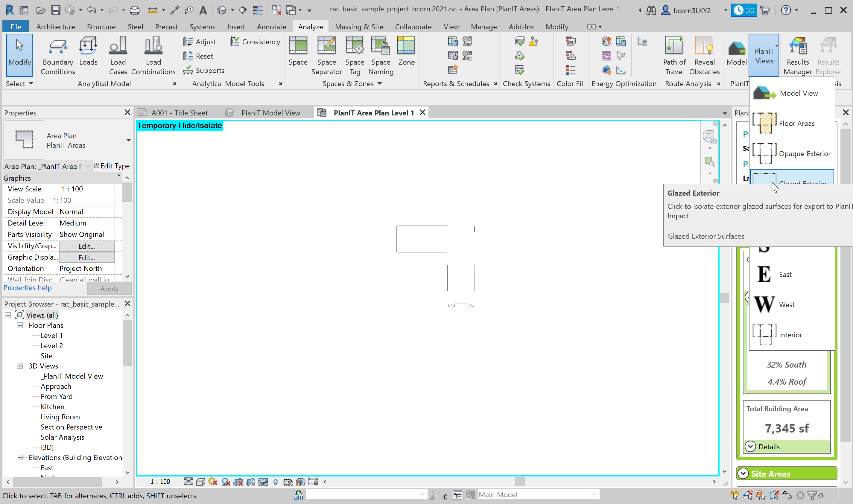Toggle Sun Path off icon in view bar
This screenshot has height=504, width=853.
pyautogui.click(x=213, y=482)
